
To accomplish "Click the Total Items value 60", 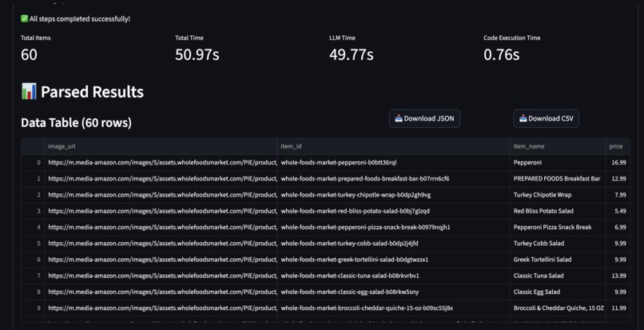I will (x=29, y=54).
